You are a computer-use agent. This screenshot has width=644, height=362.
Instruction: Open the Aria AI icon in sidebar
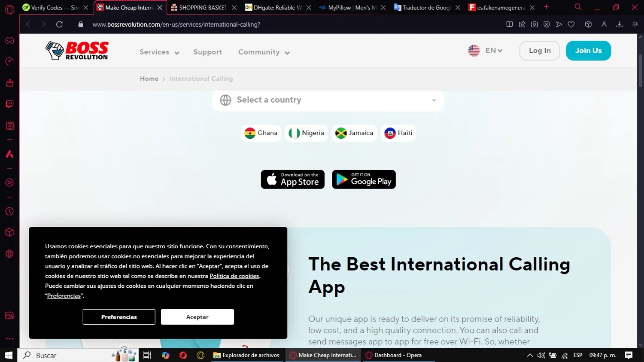9,154
